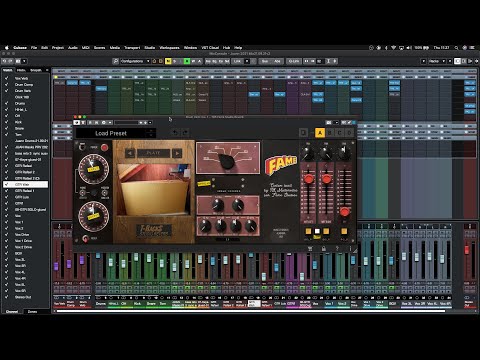The height and width of the screenshot is (360, 480).
Task: Click the plugin bypass power icon
Action: tap(77, 123)
